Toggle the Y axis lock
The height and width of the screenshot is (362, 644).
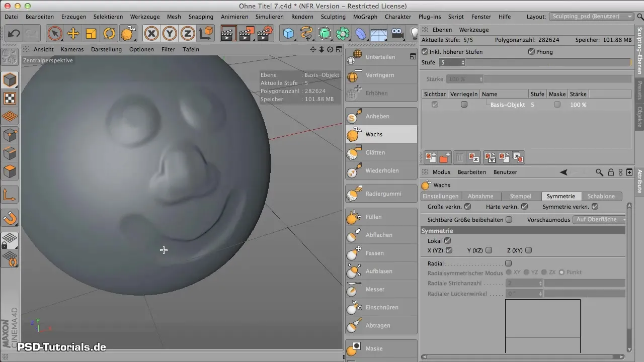click(x=170, y=34)
